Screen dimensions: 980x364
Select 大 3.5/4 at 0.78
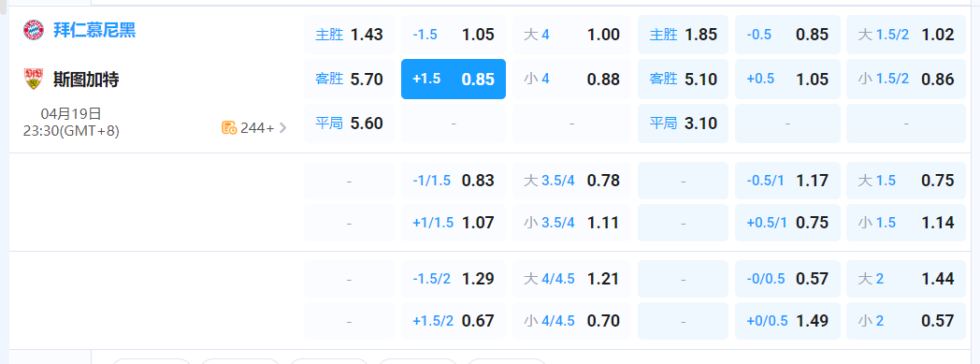pos(572,181)
